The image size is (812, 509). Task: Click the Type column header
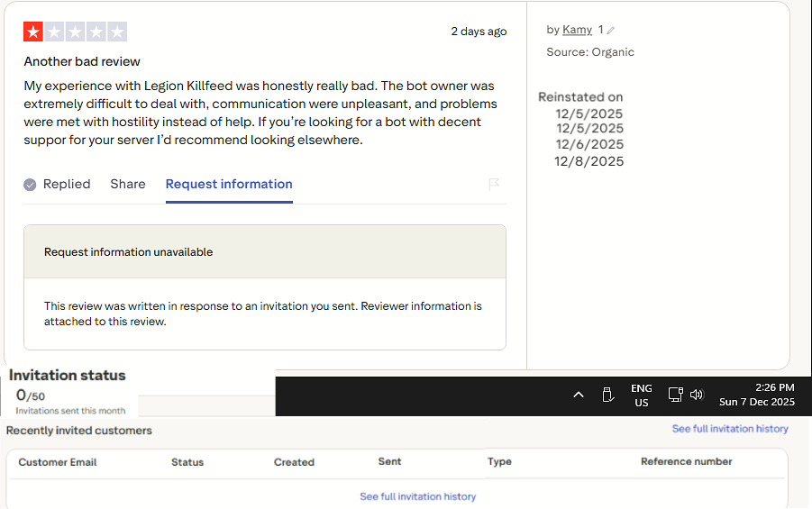(x=499, y=461)
